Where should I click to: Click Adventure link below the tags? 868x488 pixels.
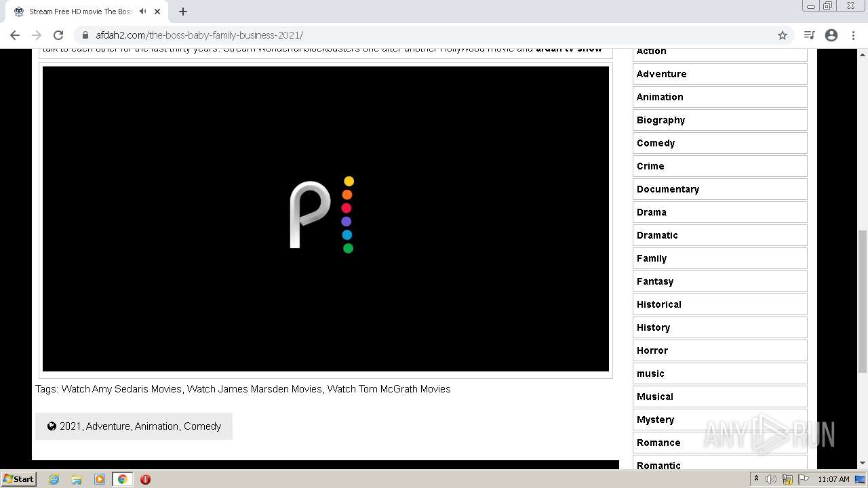click(108, 426)
